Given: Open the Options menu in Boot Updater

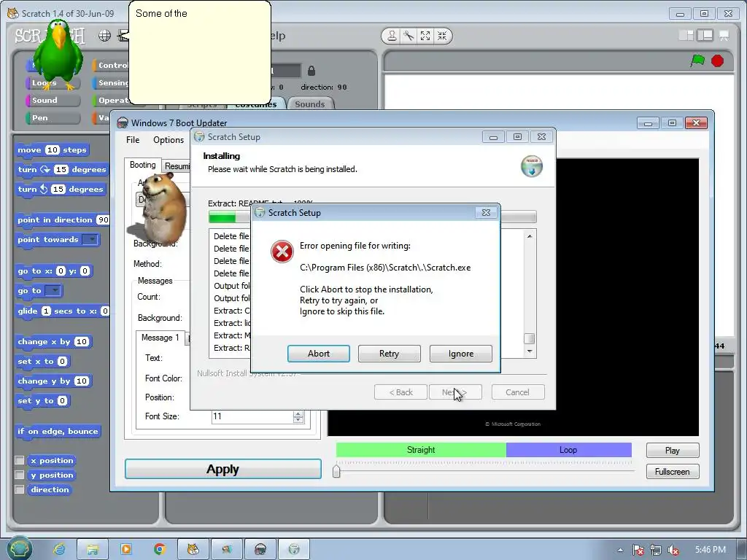Looking at the screenshot, I should [169, 139].
